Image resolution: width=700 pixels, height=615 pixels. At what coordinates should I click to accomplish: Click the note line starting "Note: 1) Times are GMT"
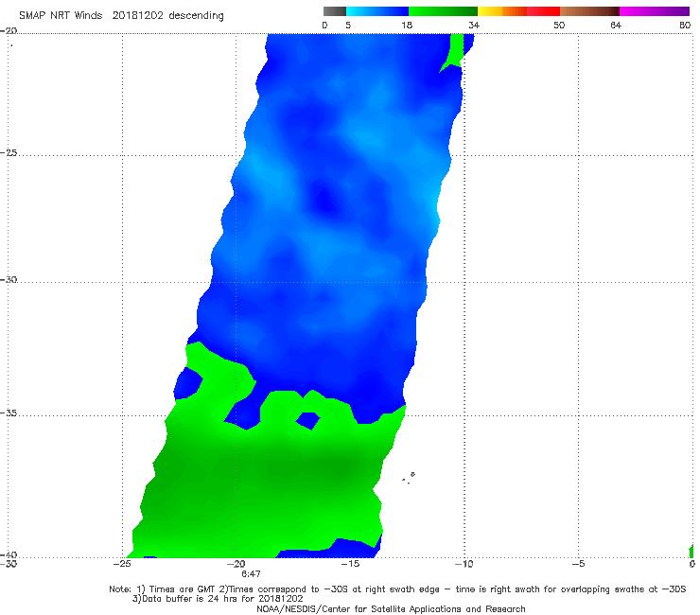coord(397,589)
